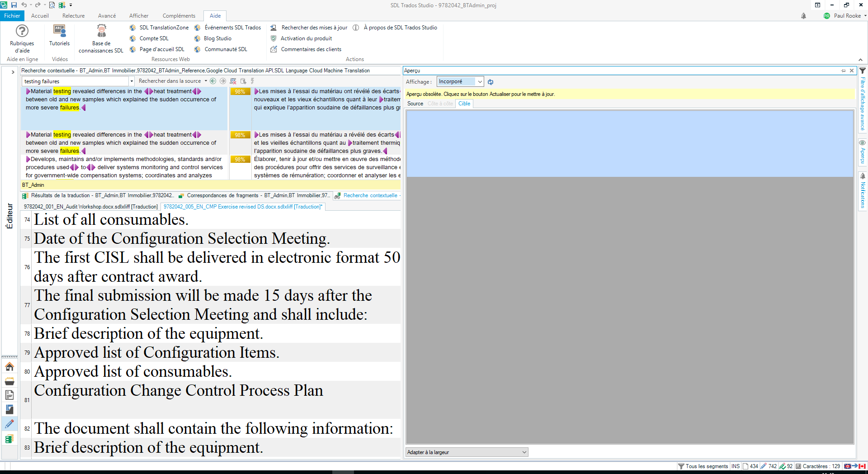
Task: Switch to the Avancé ribbon tab
Action: [107, 16]
